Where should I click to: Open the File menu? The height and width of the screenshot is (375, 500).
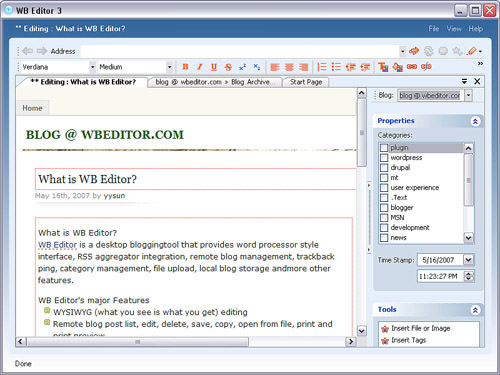(434, 29)
